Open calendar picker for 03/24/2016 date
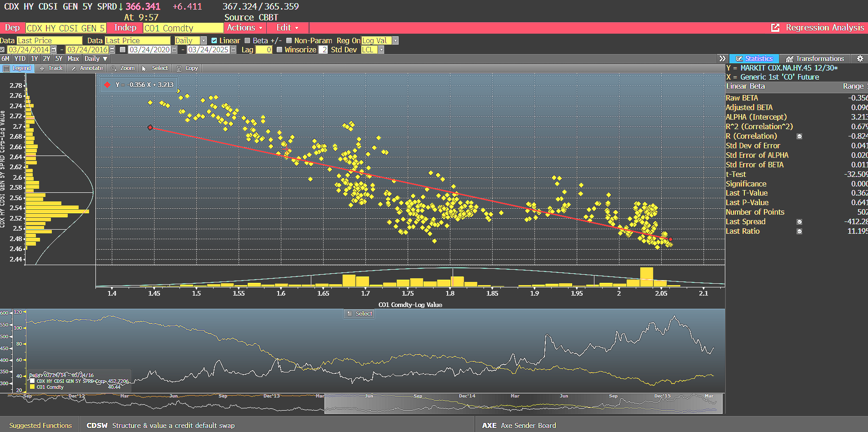Viewport: 868px width, 432px height. [x=112, y=50]
